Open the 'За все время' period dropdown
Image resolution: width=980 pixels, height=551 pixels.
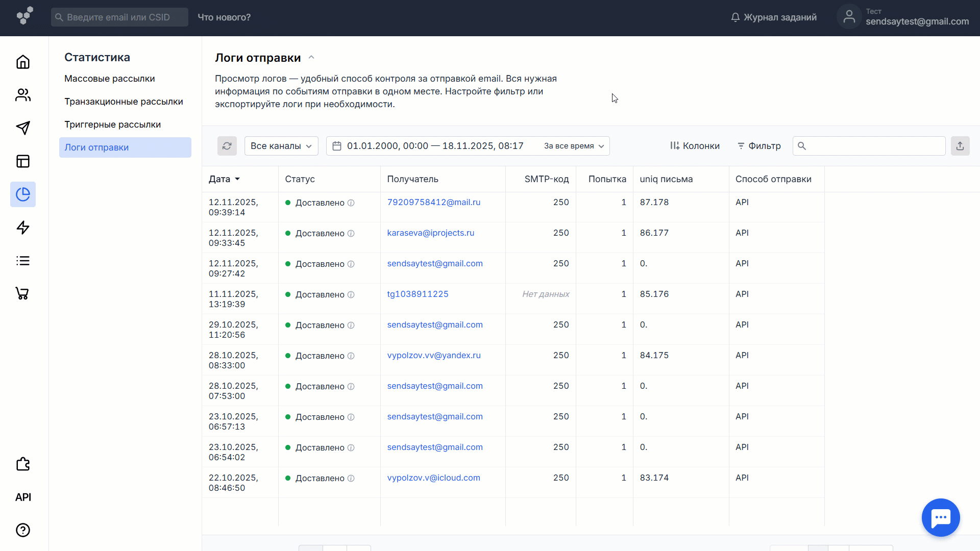(574, 146)
